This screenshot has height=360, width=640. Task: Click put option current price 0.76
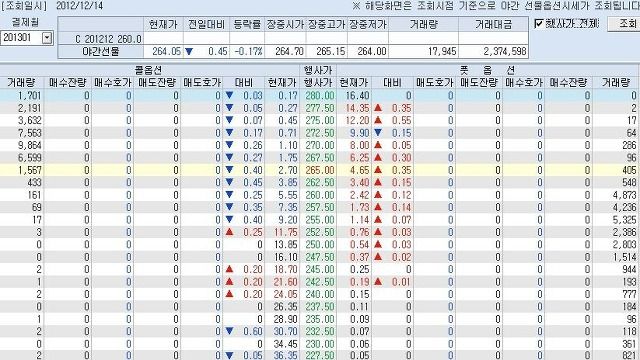coord(354,232)
